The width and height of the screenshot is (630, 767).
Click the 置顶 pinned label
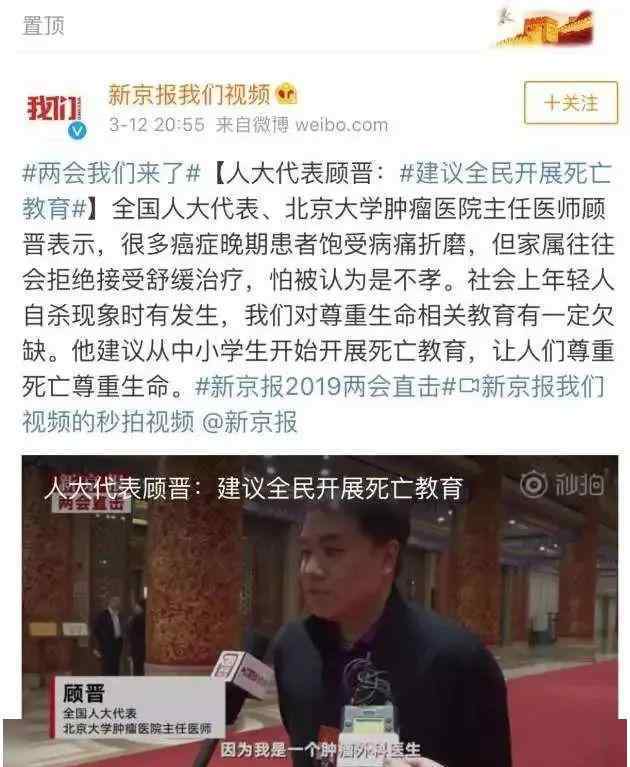click(x=44, y=25)
